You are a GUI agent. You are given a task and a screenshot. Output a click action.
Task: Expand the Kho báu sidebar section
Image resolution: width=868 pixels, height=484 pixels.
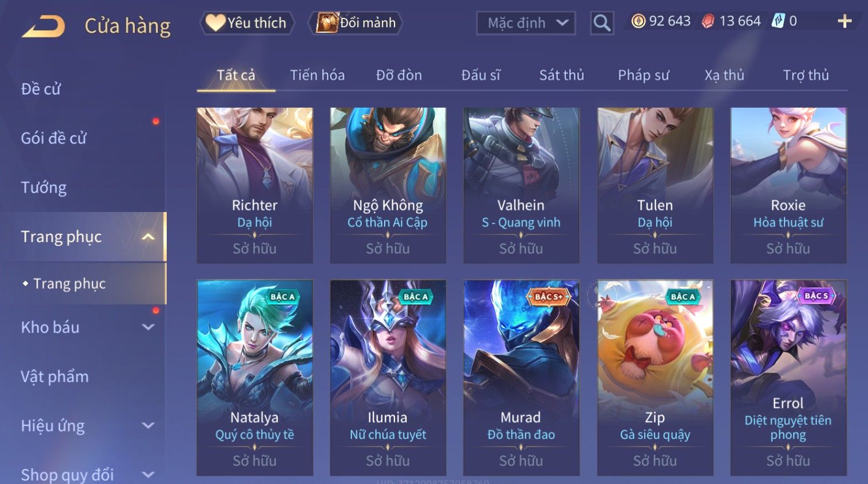click(148, 327)
